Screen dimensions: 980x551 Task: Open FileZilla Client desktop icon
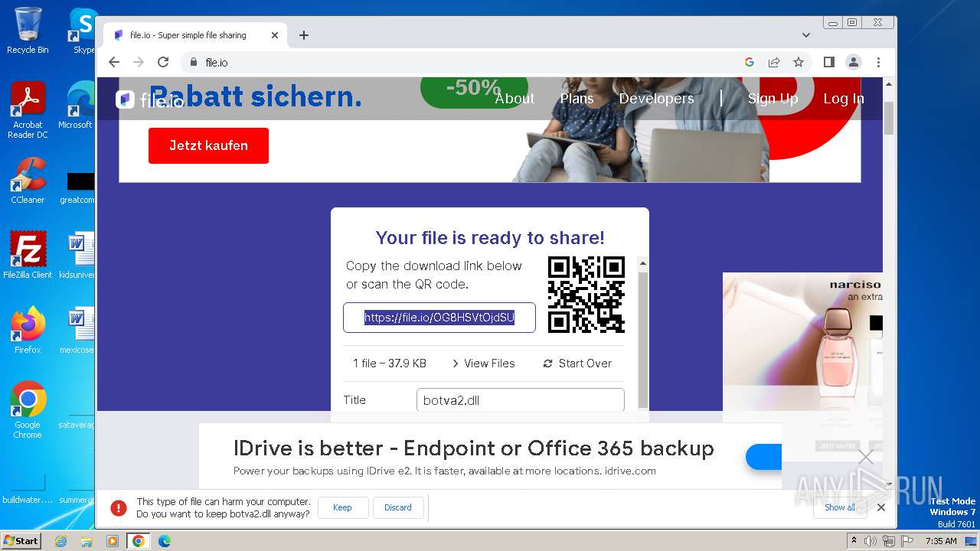click(x=28, y=256)
